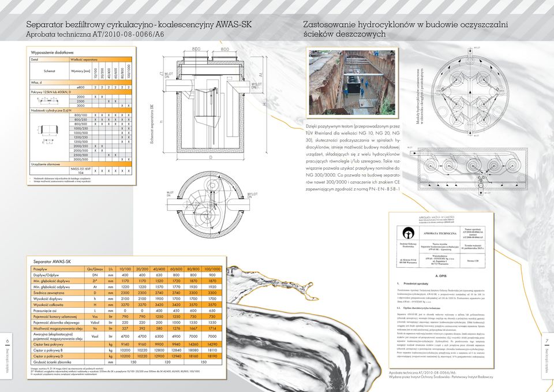The height and width of the screenshot is (392, 554).
Task: Click the "40/400" column header in the AWAS-SK table
Action: pyautogui.click(x=159, y=269)
